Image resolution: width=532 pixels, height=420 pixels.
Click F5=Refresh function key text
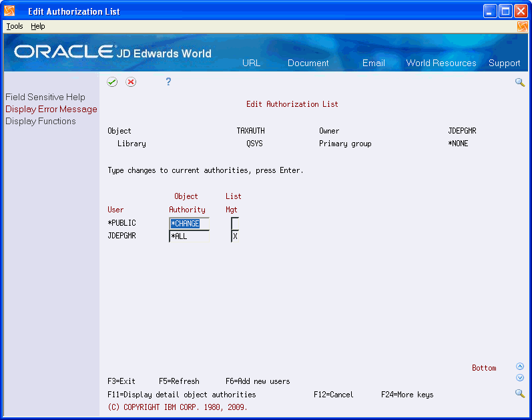tap(179, 381)
